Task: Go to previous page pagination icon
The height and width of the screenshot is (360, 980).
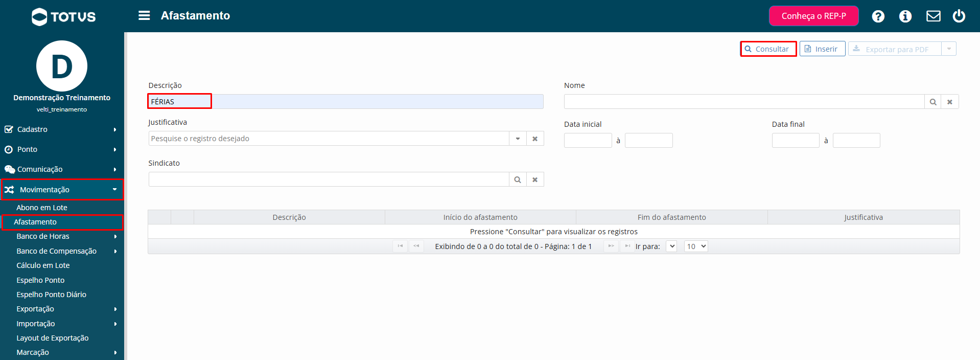Action: coord(416,246)
